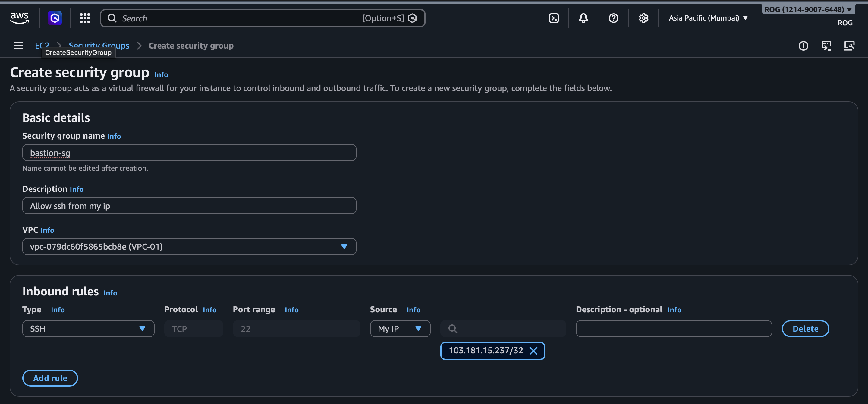Screen dimensions: 868x404
Task: Toggle the hamburger side navigation menu
Action: click(x=18, y=46)
